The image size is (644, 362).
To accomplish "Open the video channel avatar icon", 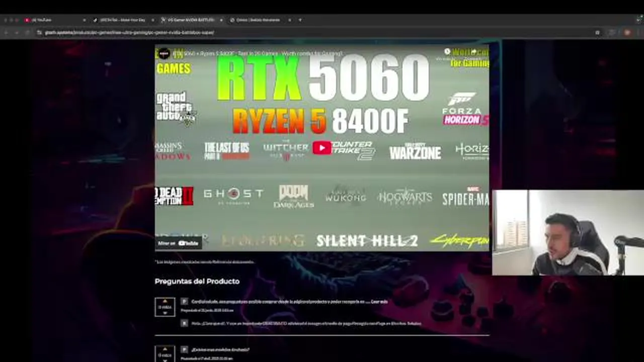I will click(163, 53).
